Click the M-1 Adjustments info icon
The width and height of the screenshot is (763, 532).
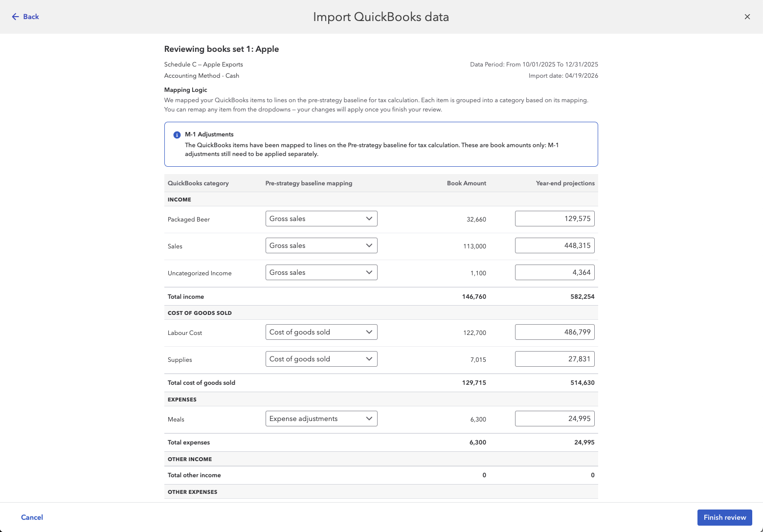(x=177, y=135)
